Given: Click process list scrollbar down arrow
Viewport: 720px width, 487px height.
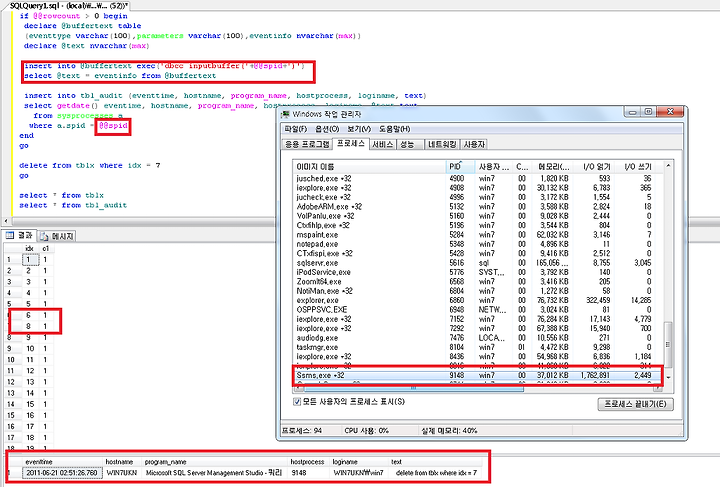Looking at the screenshot, I should (668, 377).
